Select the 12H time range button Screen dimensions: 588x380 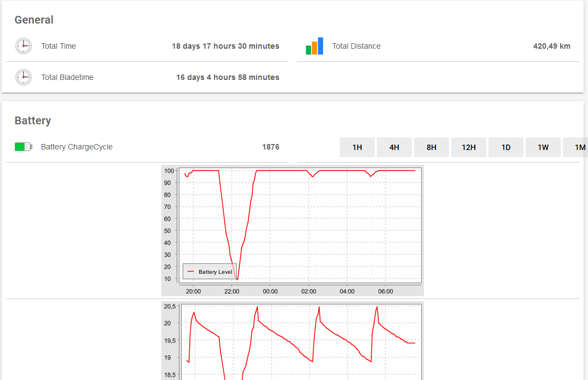pos(469,147)
